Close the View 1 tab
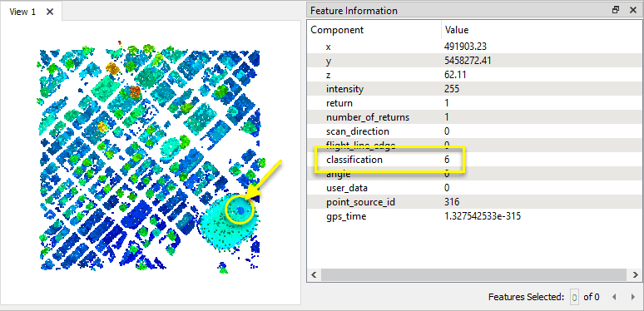Screen dimensions: 644x311 [x=50, y=12]
